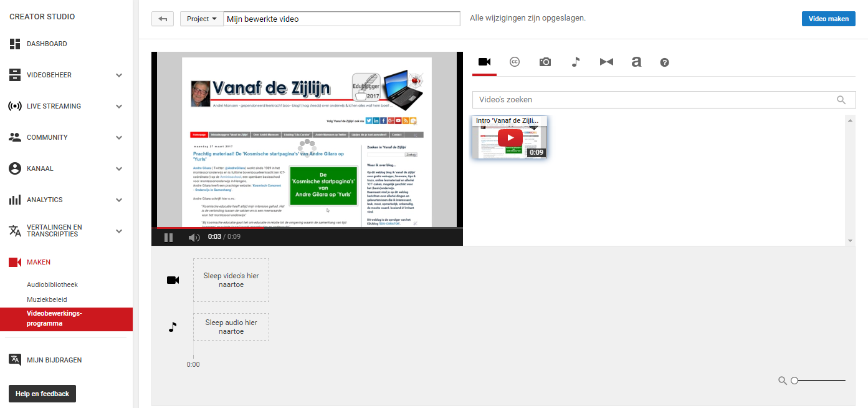Screen dimensions: 868x408
Task: Click the Dashboard label
Action: coord(47,44)
